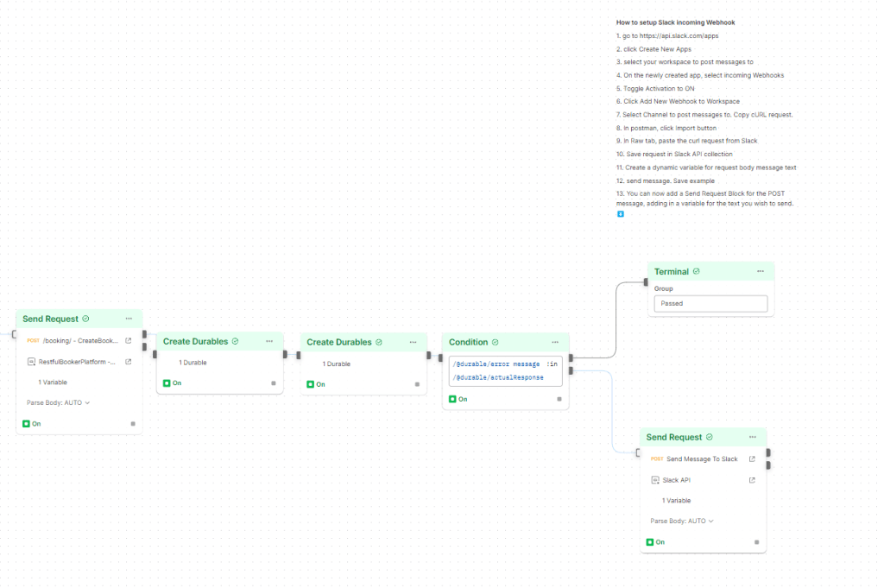884x588 pixels.
Task: Click 1 Durable in second Create Durables block
Action: [336, 364]
